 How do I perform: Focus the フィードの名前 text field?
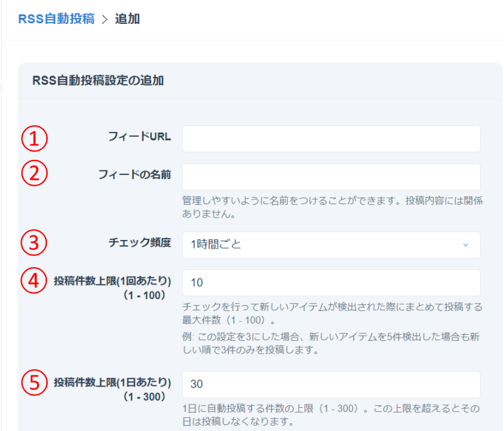(330, 177)
